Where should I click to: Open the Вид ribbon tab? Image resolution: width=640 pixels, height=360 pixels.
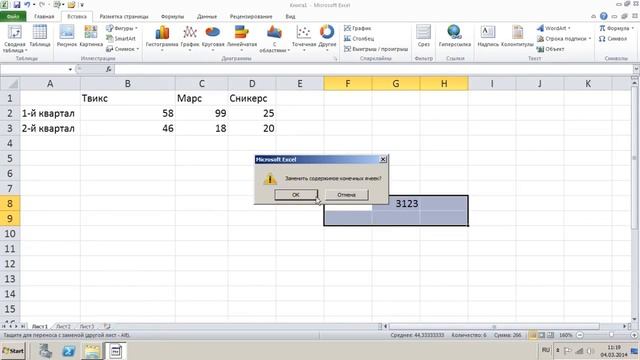pos(290,16)
